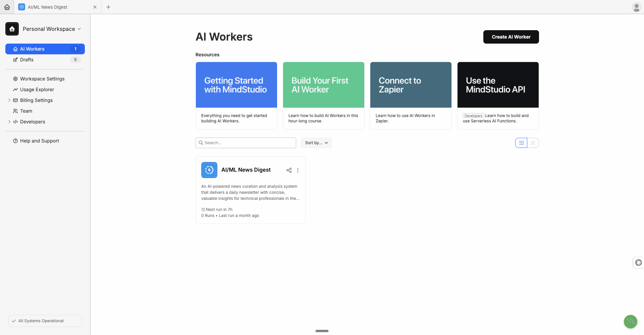Image resolution: width=644 pixels, height=335 pixels.
Task: Expand the Billing Settings section
Action: [9, 100]
